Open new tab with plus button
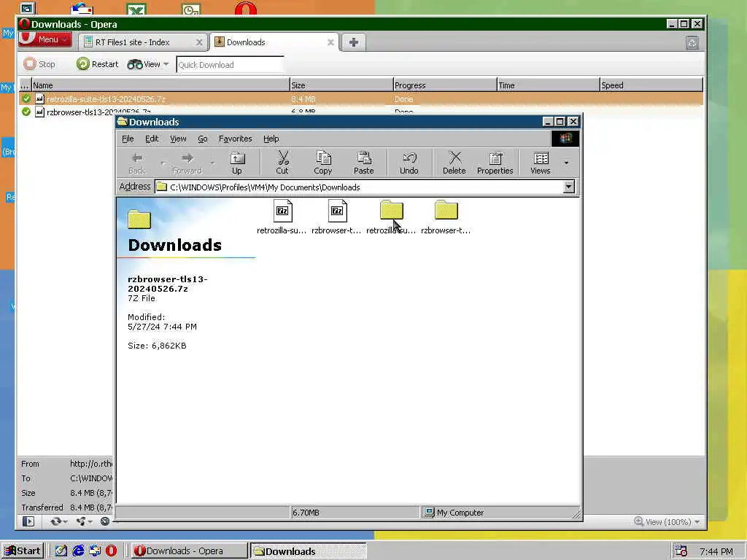Screen dimensions: 747x560 point(354,42)
